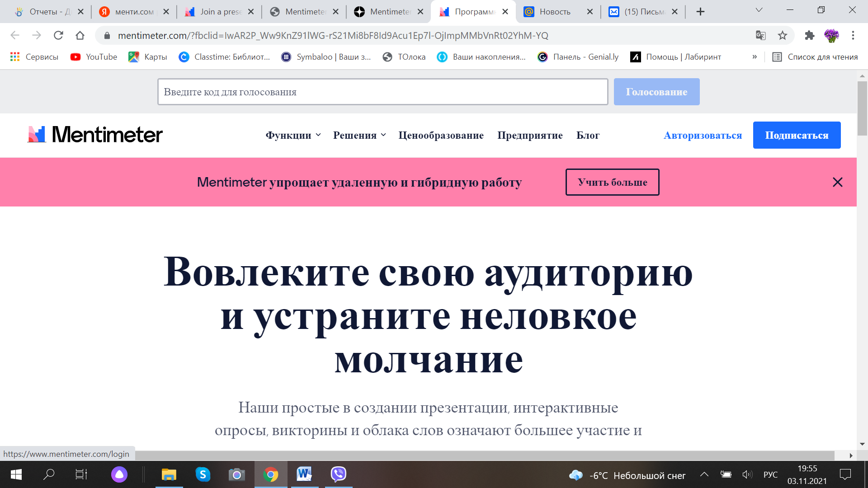Click the browser back arrow
This screenshot has width=868, height=488.
coord(15,35)
